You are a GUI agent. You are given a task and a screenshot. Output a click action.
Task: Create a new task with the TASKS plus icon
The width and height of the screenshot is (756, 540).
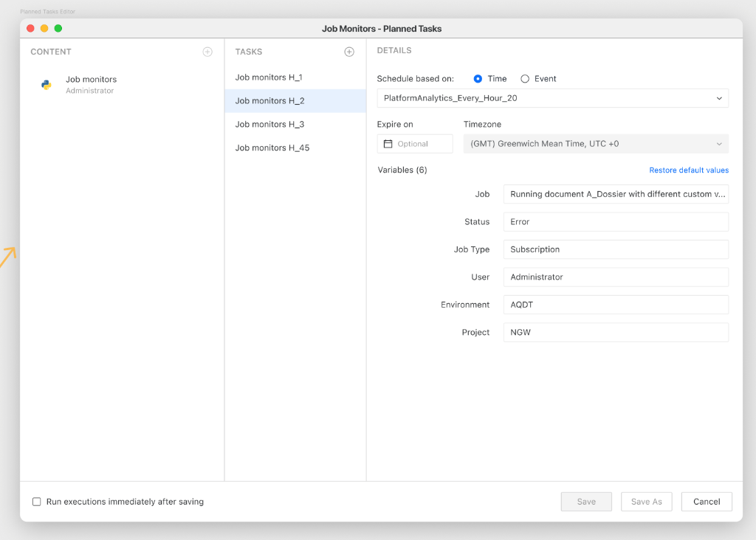pos(349,52)
